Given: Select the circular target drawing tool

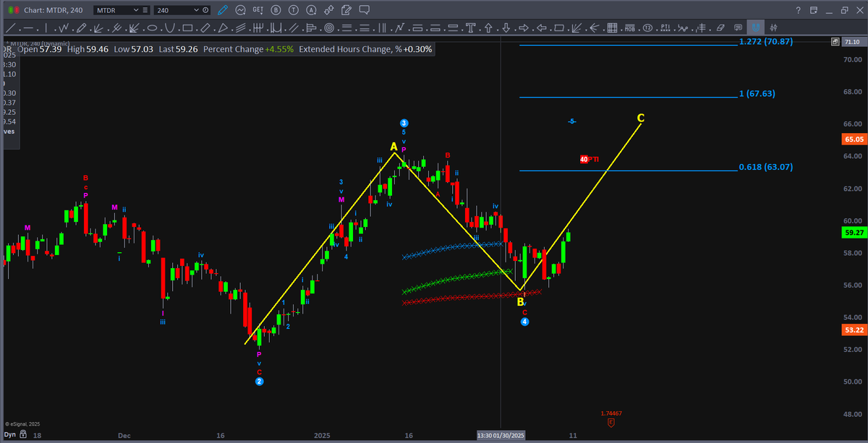Looking at the screenshot, I should tap(329, 28).
